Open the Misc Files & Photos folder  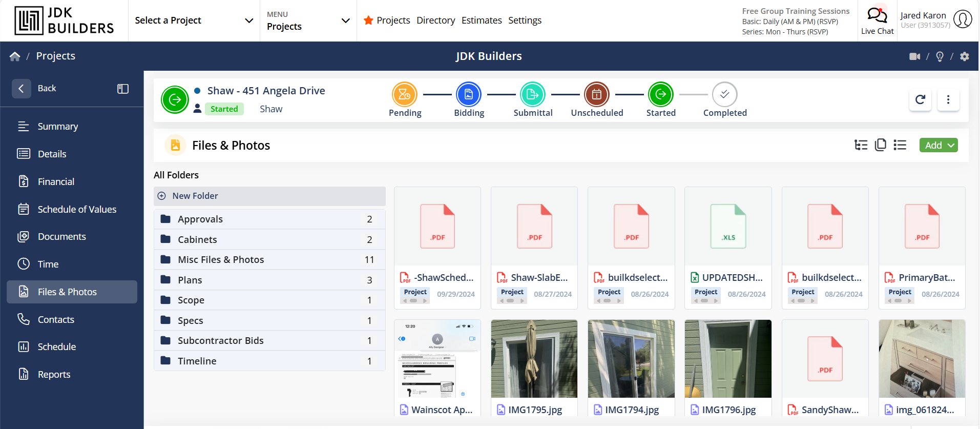269,260
